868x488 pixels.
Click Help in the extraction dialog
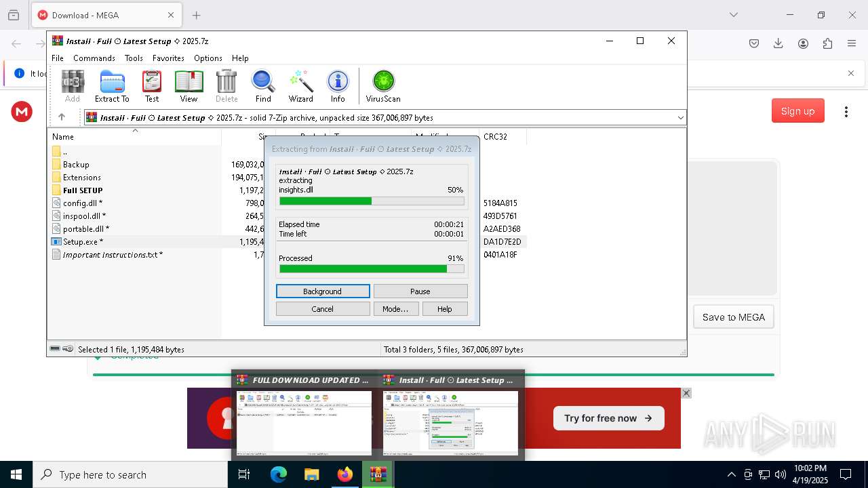[445, 309]
